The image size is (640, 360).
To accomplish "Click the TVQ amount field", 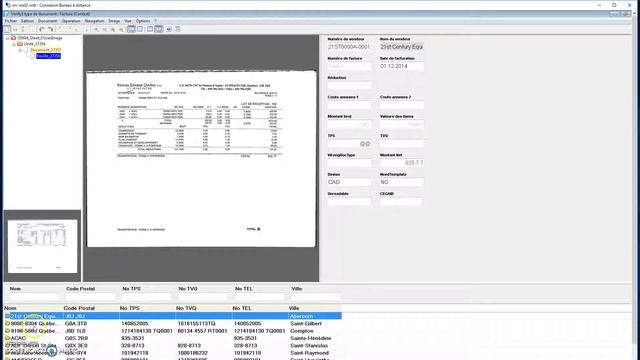I will click(x=402, y=144).
